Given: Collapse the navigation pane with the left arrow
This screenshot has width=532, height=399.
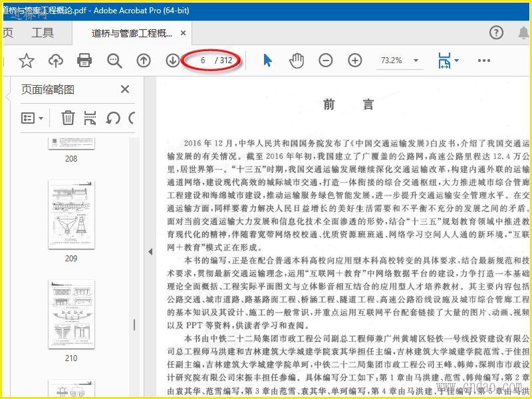Looking at the screenshot, I should [x=150, y=251].
